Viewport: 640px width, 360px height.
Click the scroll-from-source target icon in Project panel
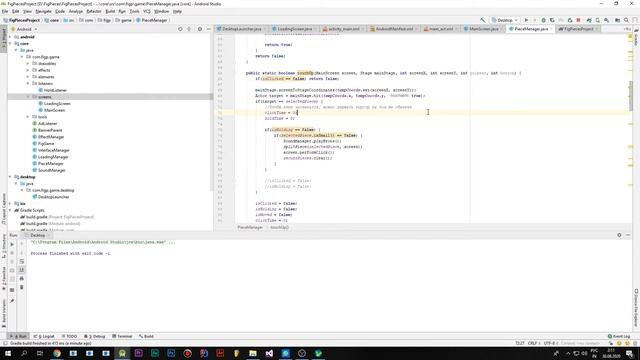coord(180,29)
